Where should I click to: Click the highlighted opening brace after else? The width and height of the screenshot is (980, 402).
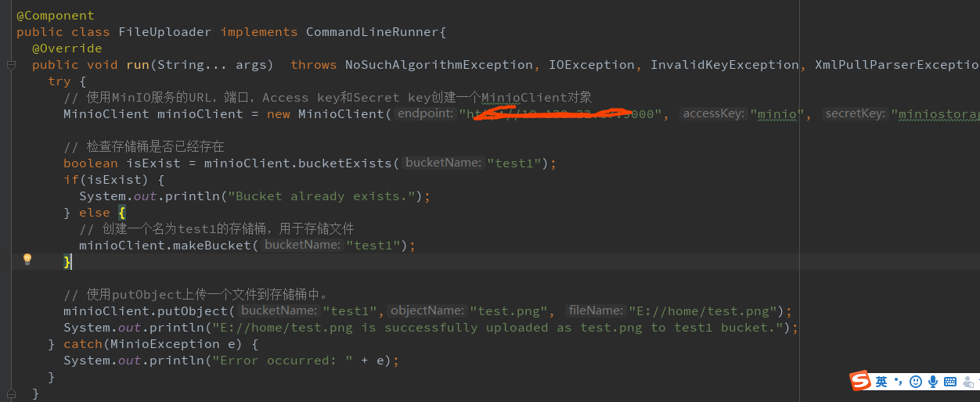pyautogui.click(x=122, y=213)
